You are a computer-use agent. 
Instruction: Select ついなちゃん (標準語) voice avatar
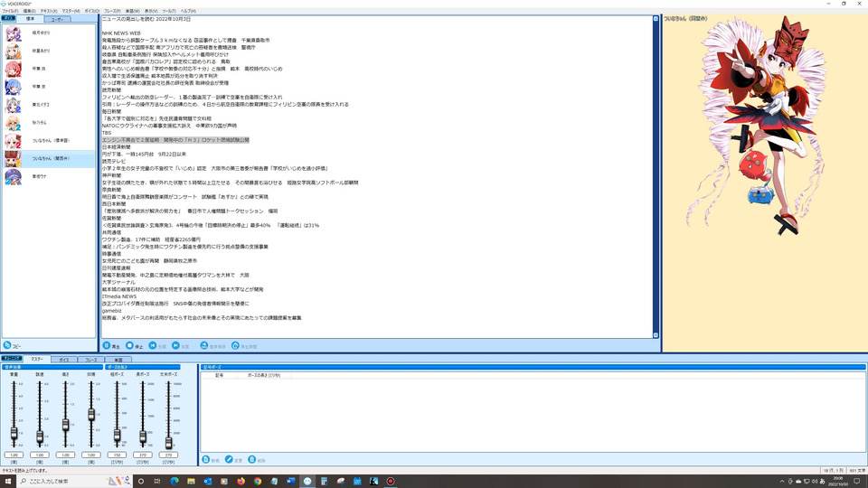(14, 141)
